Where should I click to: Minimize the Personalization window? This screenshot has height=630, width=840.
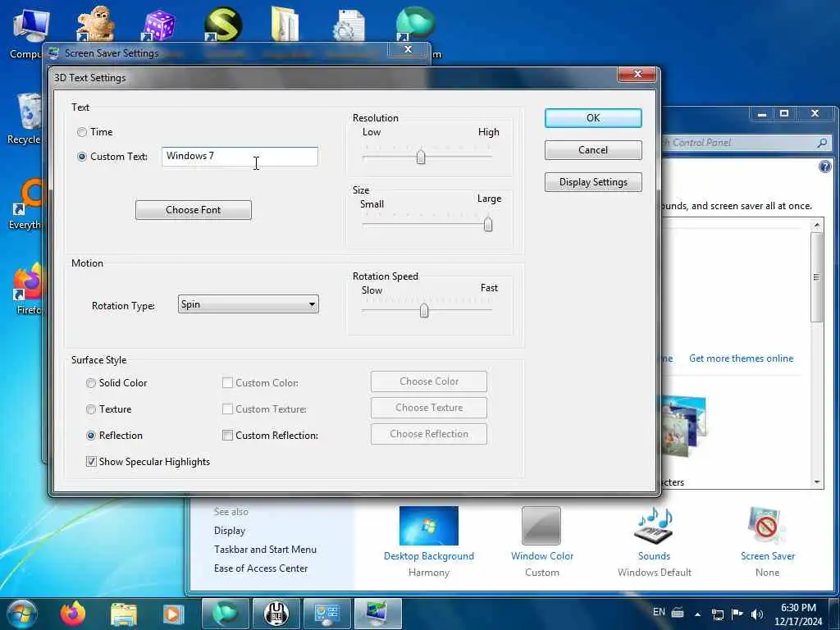[x=762, y=113]
